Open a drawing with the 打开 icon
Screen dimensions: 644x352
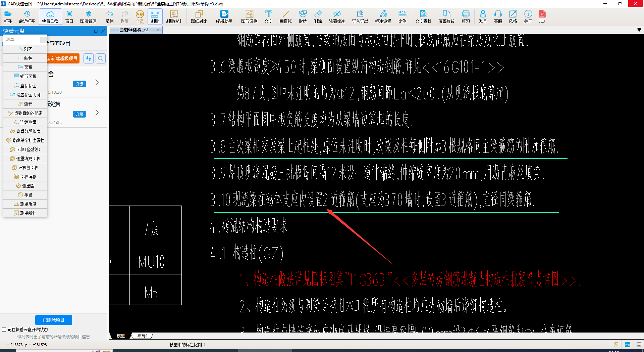click(x=8, y=16)
